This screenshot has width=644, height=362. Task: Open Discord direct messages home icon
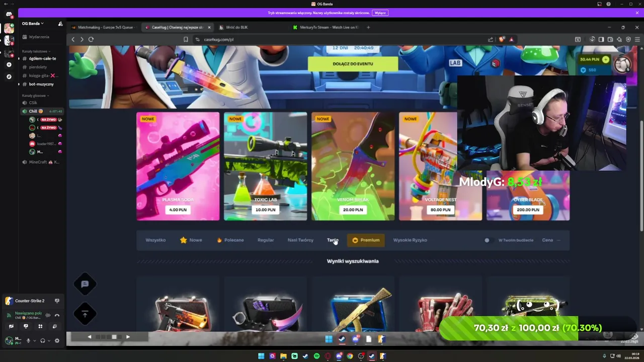(x=9, y=14)
